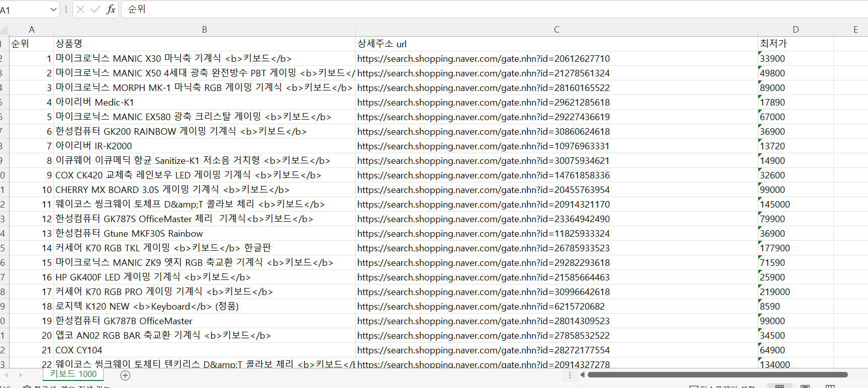
Task: Select the HP GK400F LED cell
Action: [204, 277]
